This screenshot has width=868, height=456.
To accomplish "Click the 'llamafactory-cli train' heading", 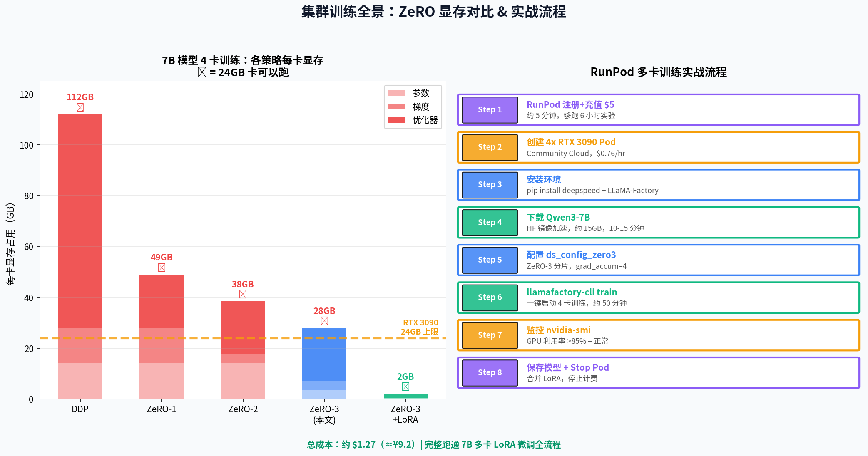I will point(572,292).
